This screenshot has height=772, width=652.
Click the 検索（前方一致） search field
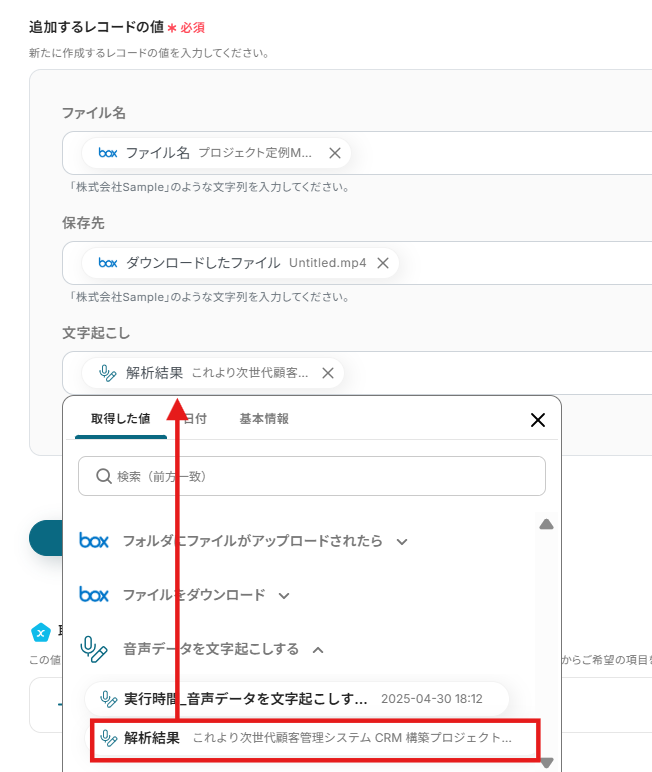click(x=320, y=477)
